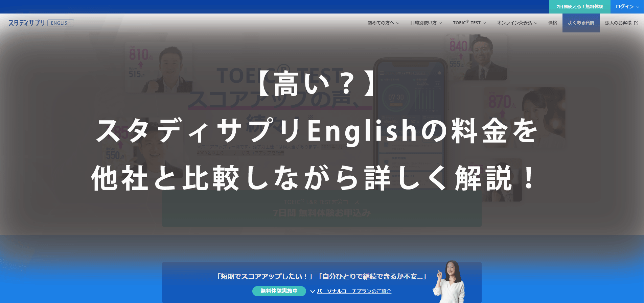Open the 法人のお客様 external link

622,23
